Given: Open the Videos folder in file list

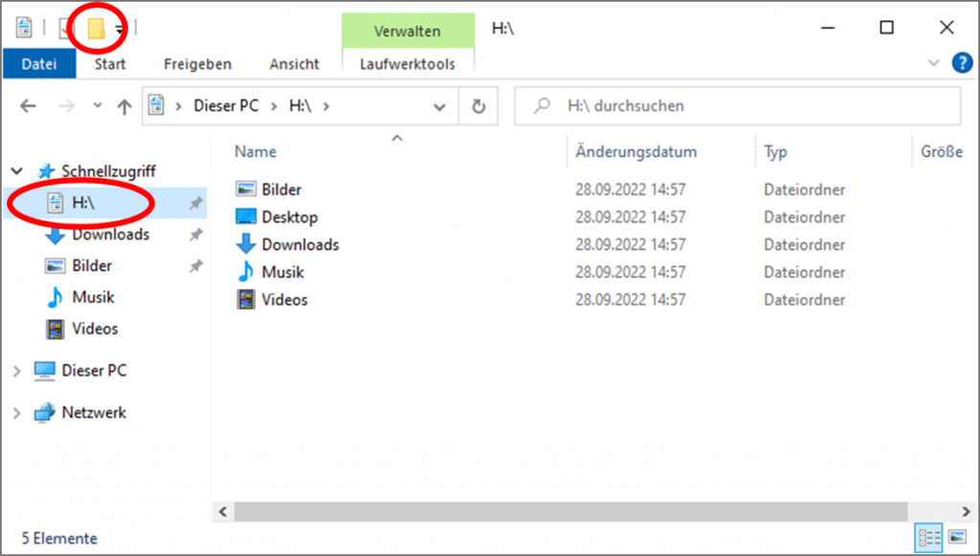Looking at the screenshot, I should pyautogui.click(x=284, y=300).
